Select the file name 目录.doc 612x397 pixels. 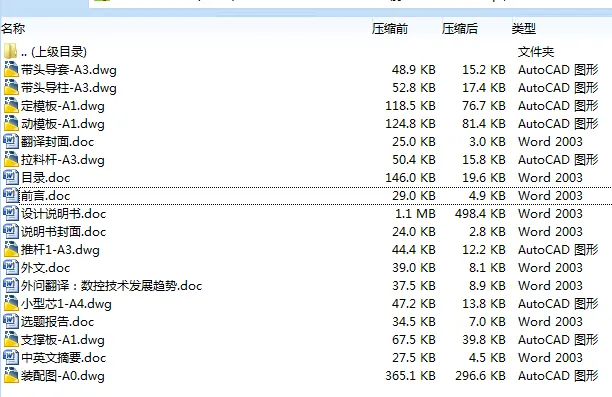point(46,178)
